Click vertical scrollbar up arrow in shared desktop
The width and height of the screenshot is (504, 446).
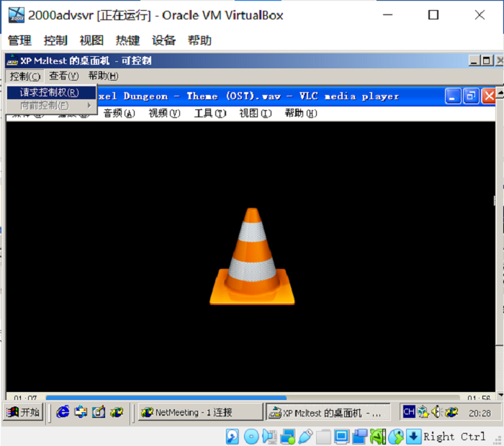pos(500,93)
